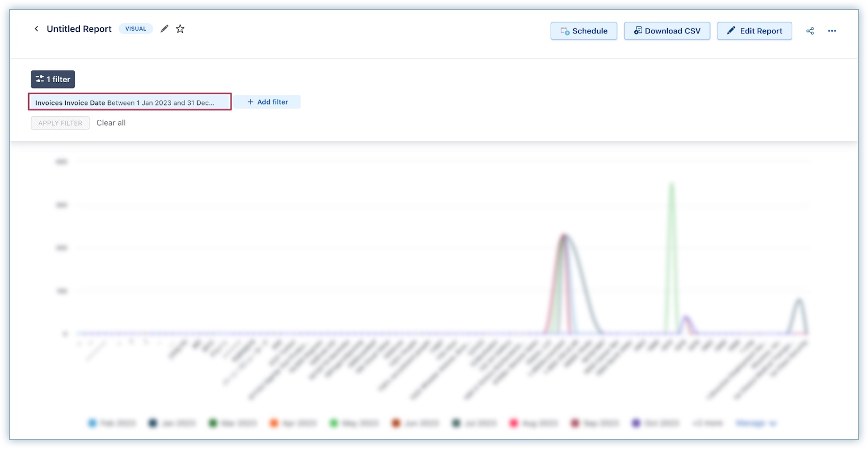Go back using the left chevron
The image size is (868, 449).
pyautogui.click(x=36, y=29)
